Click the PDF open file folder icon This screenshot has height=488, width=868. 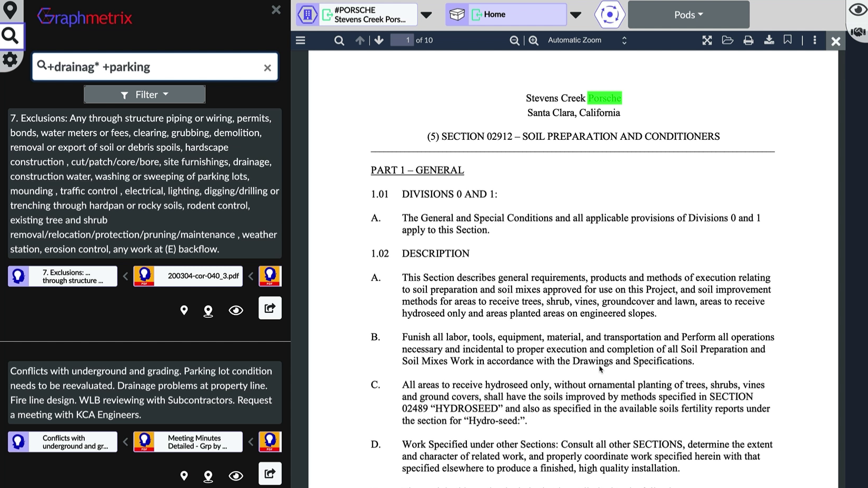coord(727,40)
